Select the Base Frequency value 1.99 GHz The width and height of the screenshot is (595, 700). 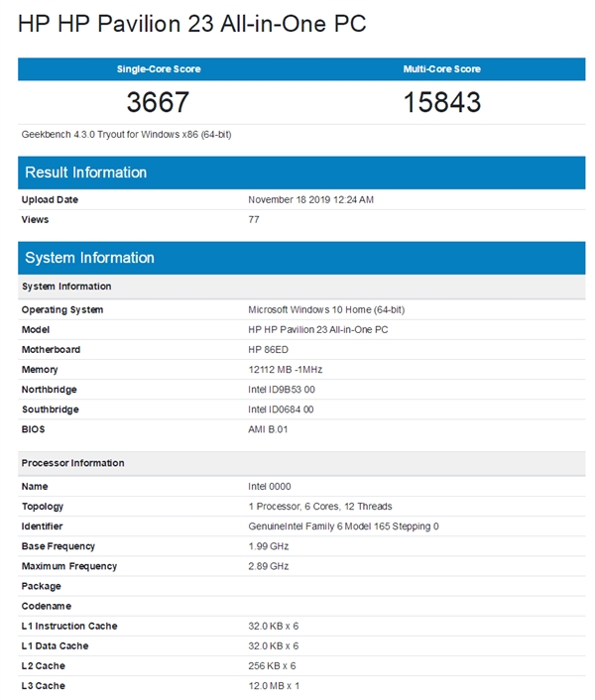[x=268, y=546]
